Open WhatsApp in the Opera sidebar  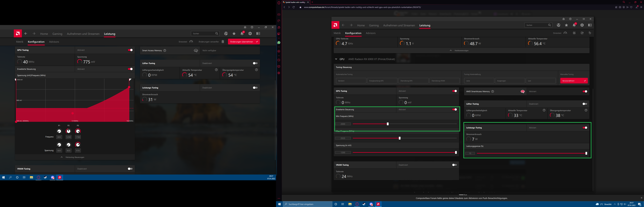(279, 43)
